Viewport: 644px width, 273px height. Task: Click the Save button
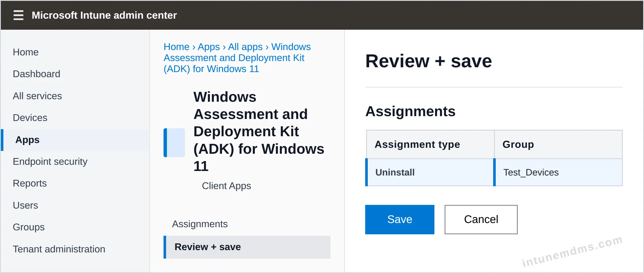[400, 220]
